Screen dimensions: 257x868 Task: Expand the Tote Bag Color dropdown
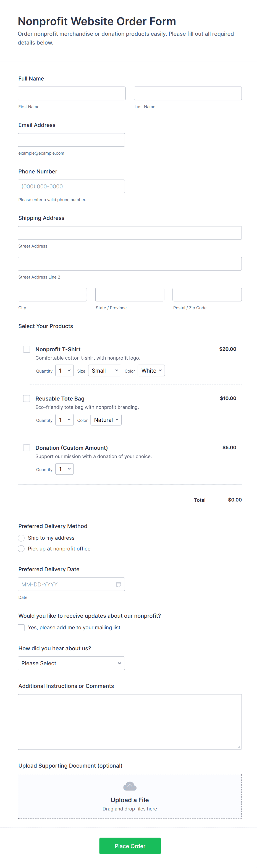coord(106,420)
